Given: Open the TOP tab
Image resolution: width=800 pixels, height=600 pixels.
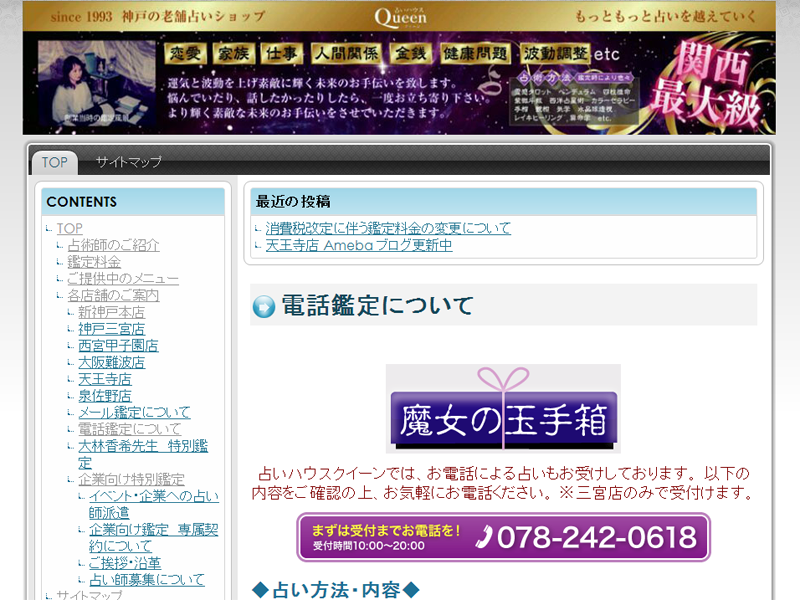Looking at the screenshot, I should pyautogui.click(x=55, y=162).
